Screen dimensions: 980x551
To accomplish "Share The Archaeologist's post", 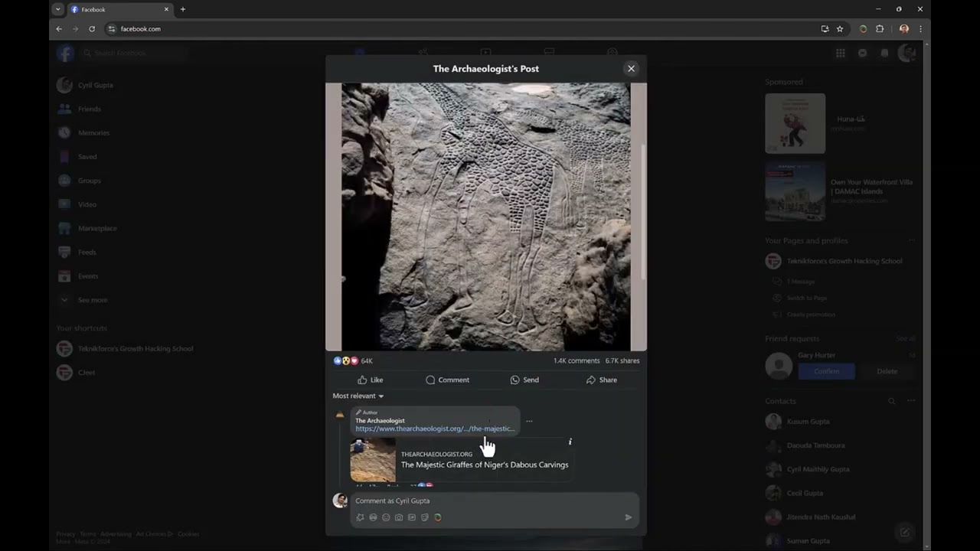I will tap(601, 380).
